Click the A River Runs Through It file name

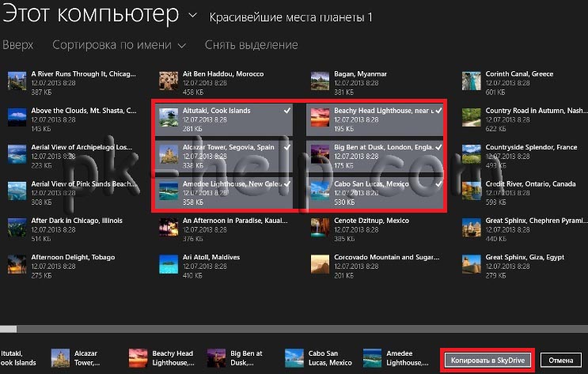tap(83, 74)
